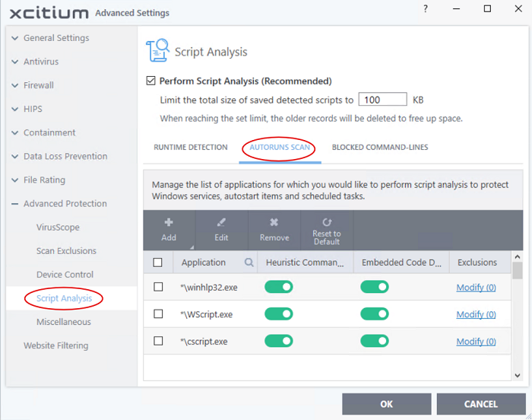
Task: Select the *\winhlp32.exe application entry
Action: 209,288
